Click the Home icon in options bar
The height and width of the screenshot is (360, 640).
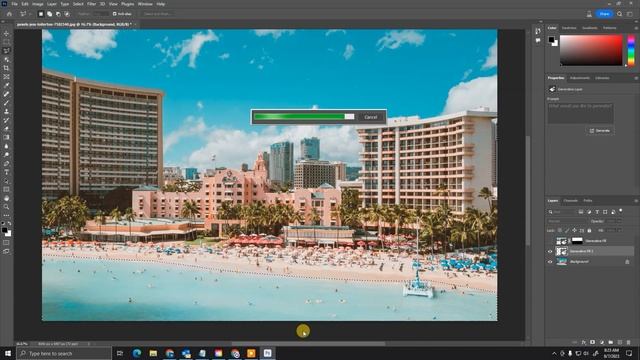tap(9, 14)
